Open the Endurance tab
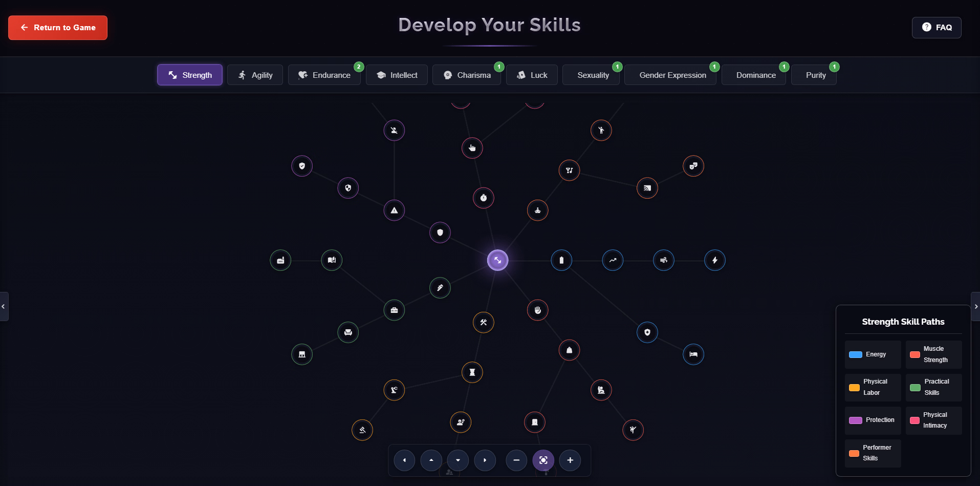The image size is (980, 486). [x=324, y=75]
